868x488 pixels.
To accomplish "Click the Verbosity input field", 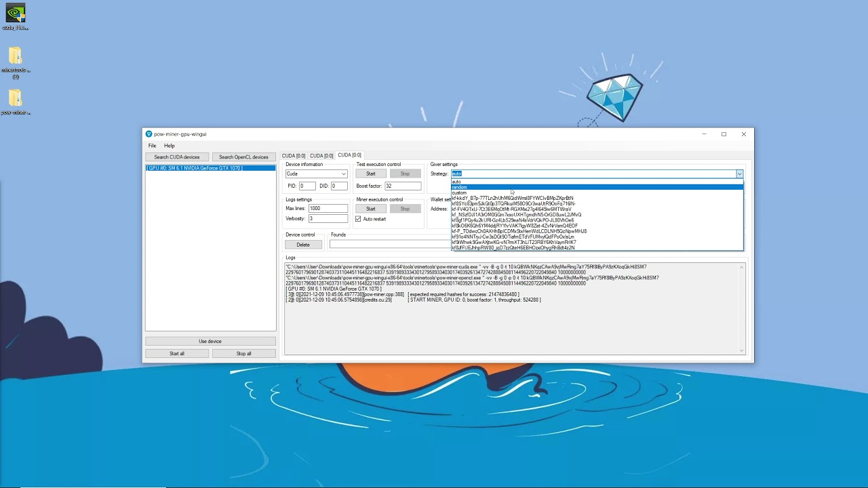I will click(328, 219).
